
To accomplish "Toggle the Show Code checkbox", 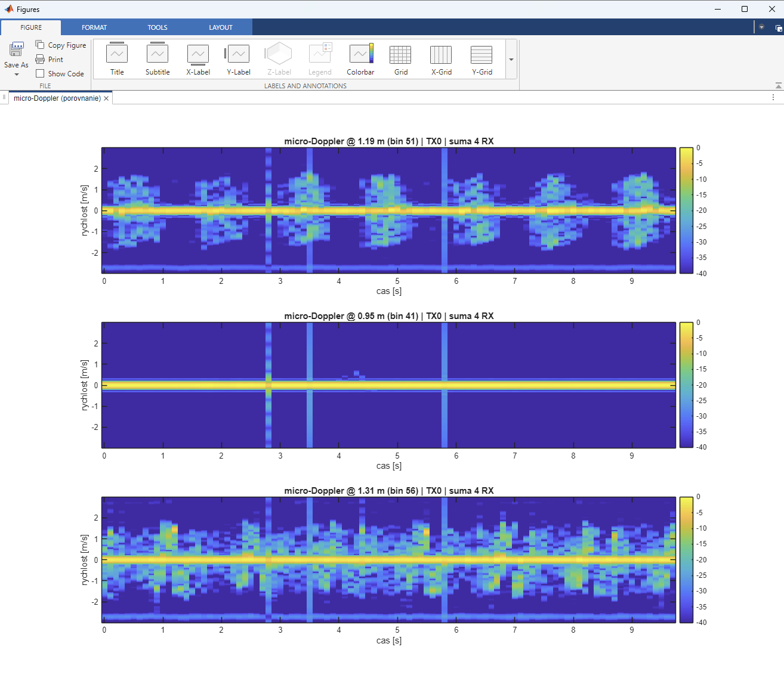I will coord(40,73).
